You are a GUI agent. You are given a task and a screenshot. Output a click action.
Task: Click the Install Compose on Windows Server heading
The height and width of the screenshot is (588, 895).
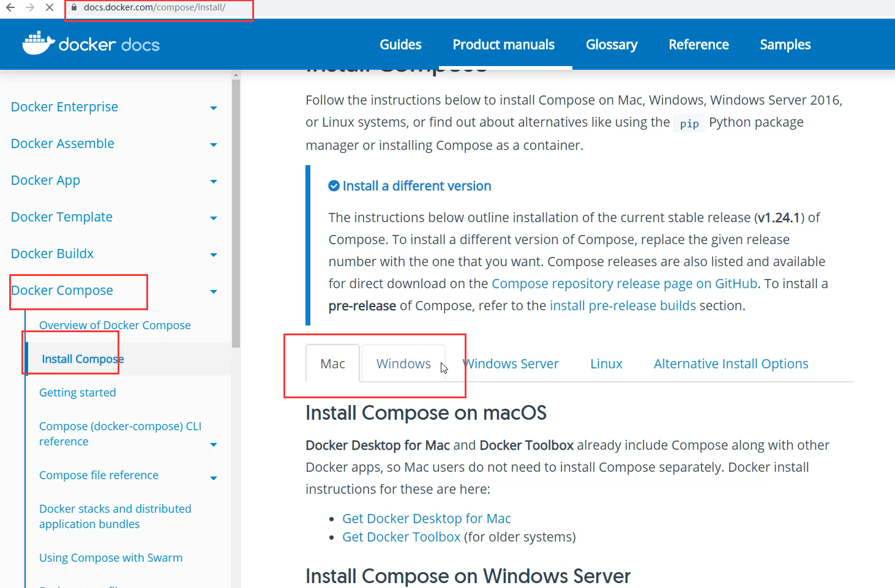click(468, 576)
